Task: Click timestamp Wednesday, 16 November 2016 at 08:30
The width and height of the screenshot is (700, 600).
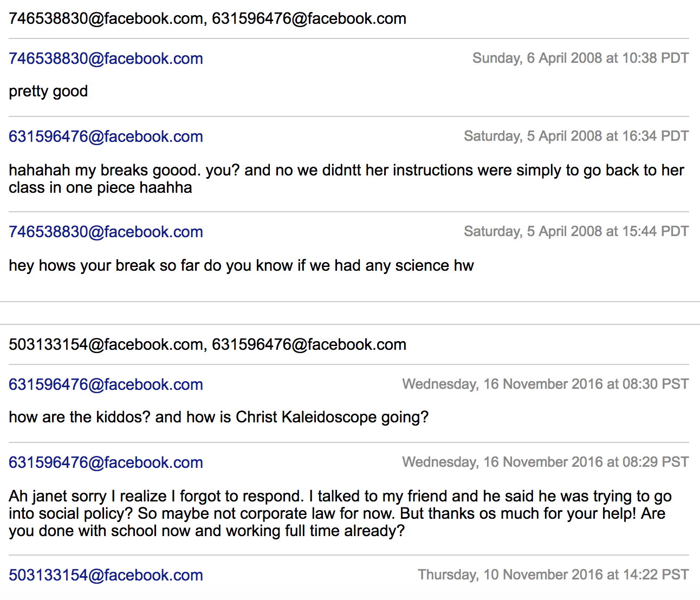Action: 546,384
